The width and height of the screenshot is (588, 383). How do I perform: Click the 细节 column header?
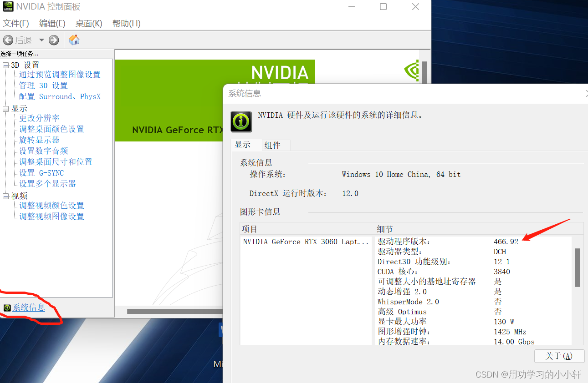coord(385,229)
